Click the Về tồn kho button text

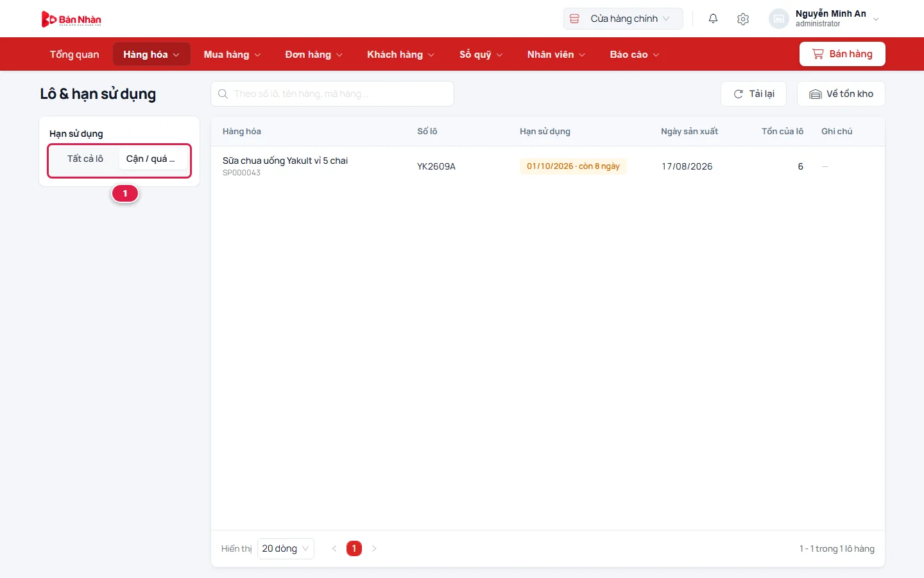[850, 94]
